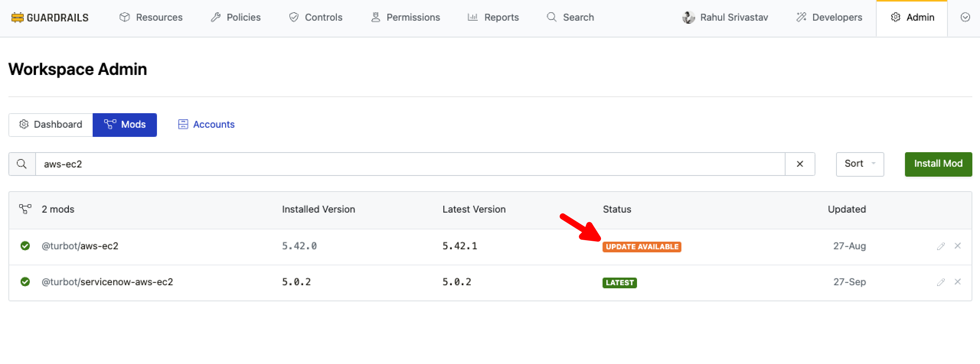The height and width of the screenshot is (364, 980).
Task: Click the search magnifier icon beside the filter
Action: click(x=22, y=164)
